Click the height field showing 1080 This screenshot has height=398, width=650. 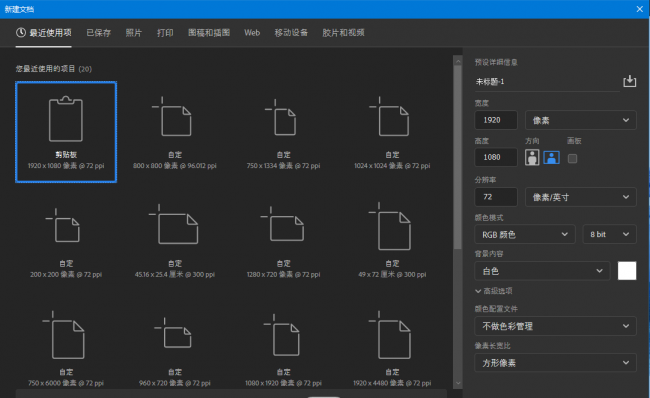(496, 158)
